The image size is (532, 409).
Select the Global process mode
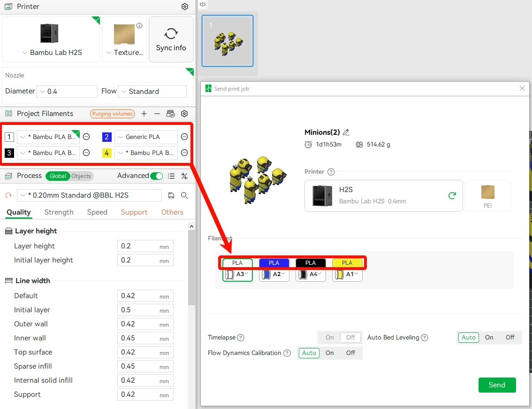(x=58, y=176)
